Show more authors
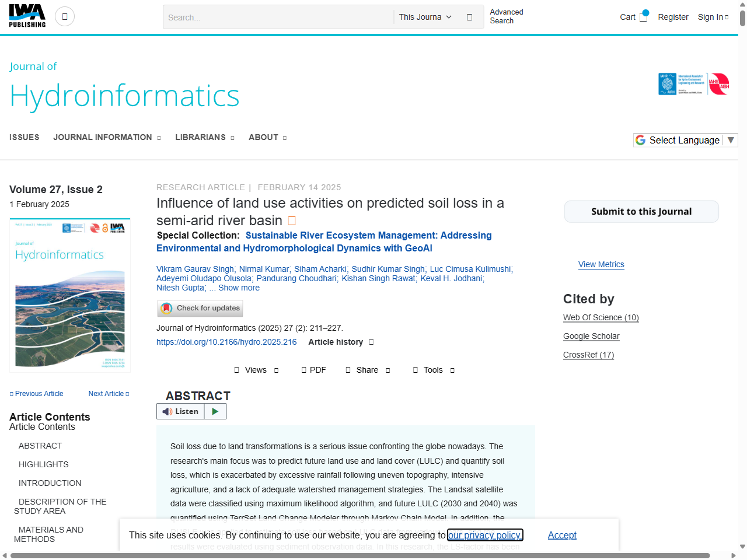The width and height of the screenshot is (747, 560). pos(239,288)
